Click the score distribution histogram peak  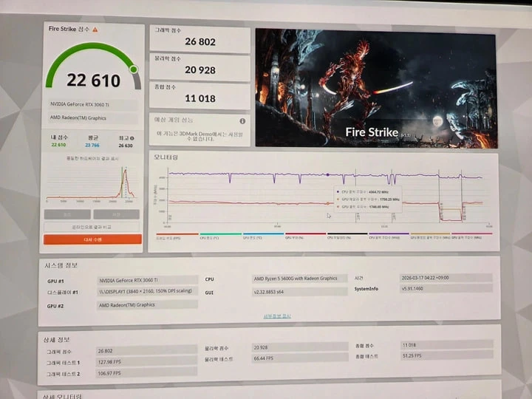tap(125, 171)
